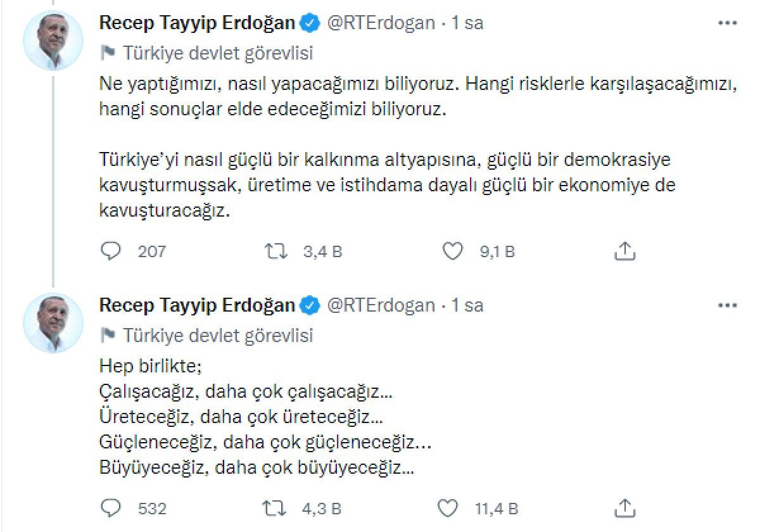Click the verified badge next to Recep Tayyip Erdoğan

click(308, 22)
